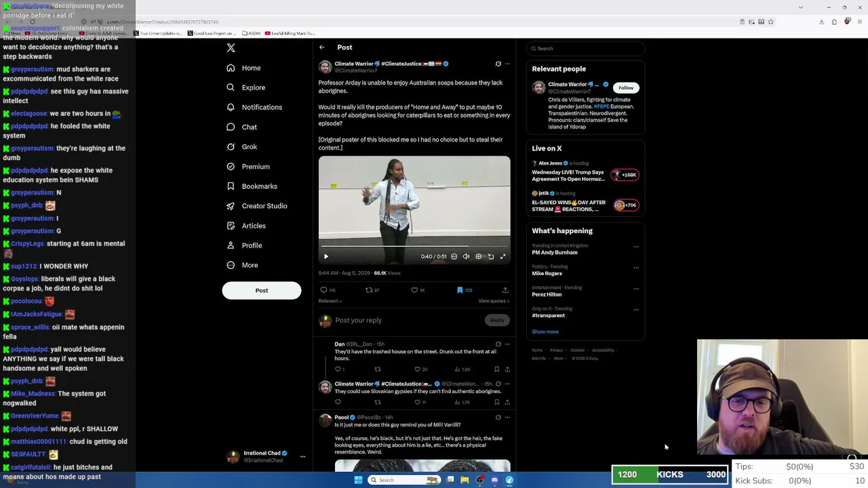Open more options on Paool's reply
Image resolution: width=868 pixels, height=488 pixels.
click(507, 418)
